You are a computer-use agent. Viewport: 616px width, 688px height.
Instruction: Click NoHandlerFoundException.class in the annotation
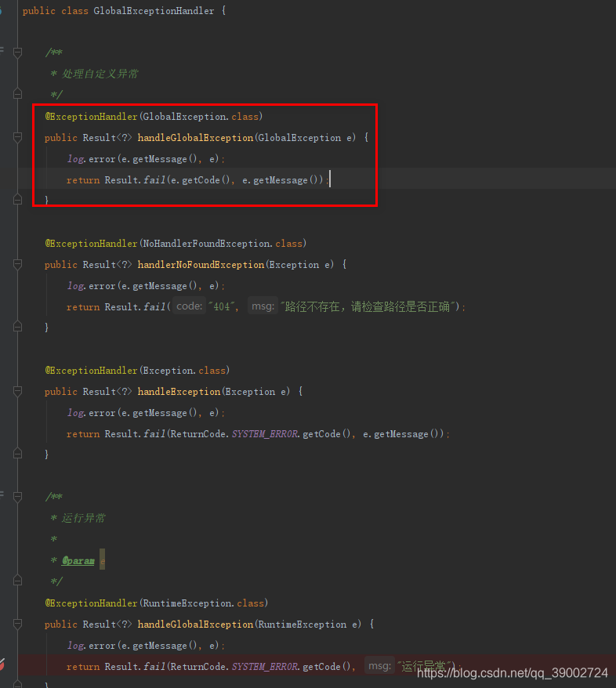pyautogui.click(x=223, y=244)
